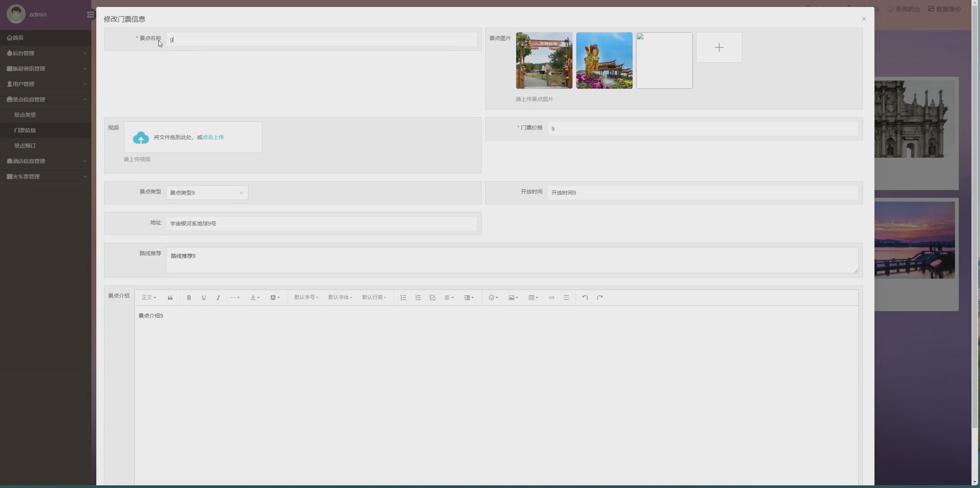Open 景点预订 sidebar menu item
This screenshot has height=488, width=980.
tap(25, 145)
